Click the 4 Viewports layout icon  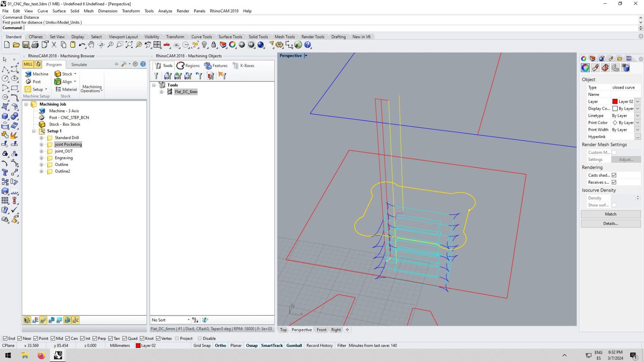tap(157, 45)
